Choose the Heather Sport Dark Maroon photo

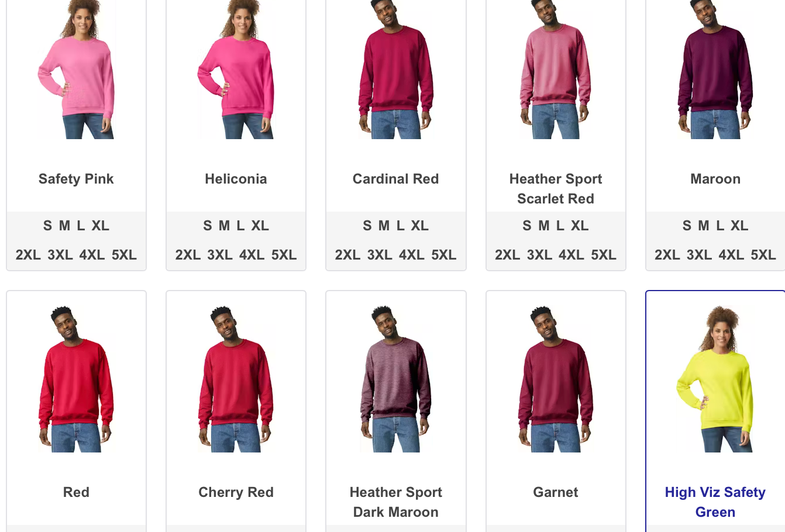point(395,378)
